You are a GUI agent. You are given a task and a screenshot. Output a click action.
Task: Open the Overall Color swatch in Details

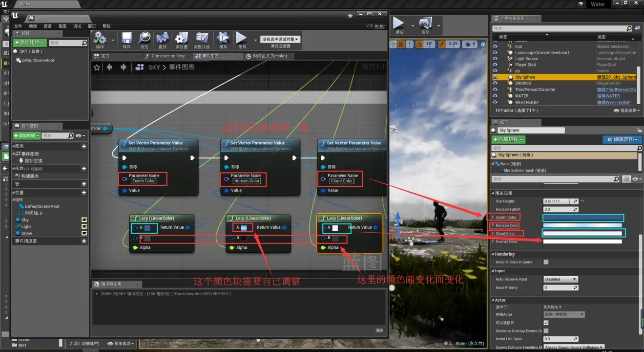pyautogui.click(x=582, y=242)
